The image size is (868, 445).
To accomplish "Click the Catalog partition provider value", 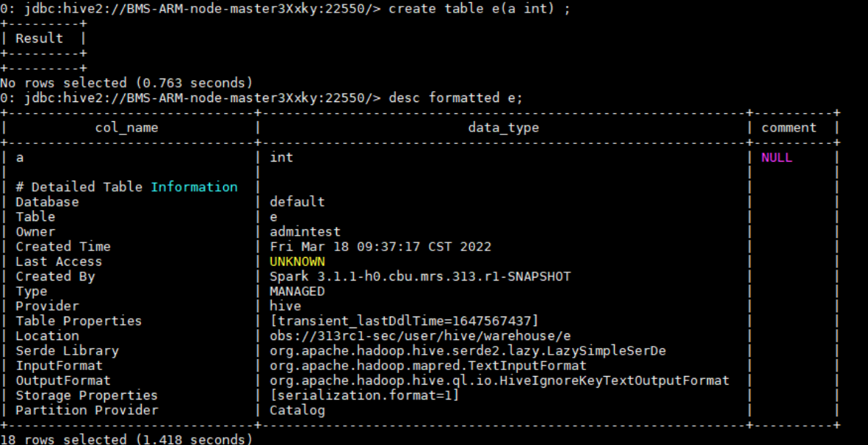I will coord(297,410).
